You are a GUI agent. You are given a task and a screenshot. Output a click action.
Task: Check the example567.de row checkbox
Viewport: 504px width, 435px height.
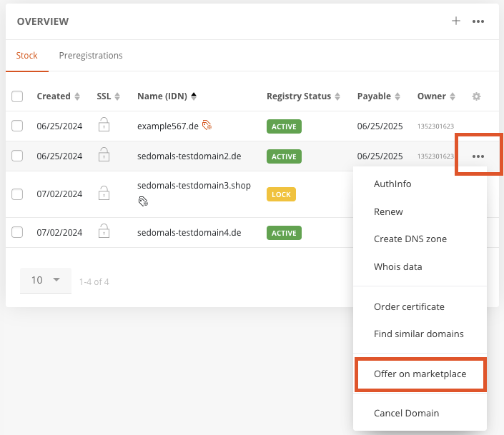(17, 126)
